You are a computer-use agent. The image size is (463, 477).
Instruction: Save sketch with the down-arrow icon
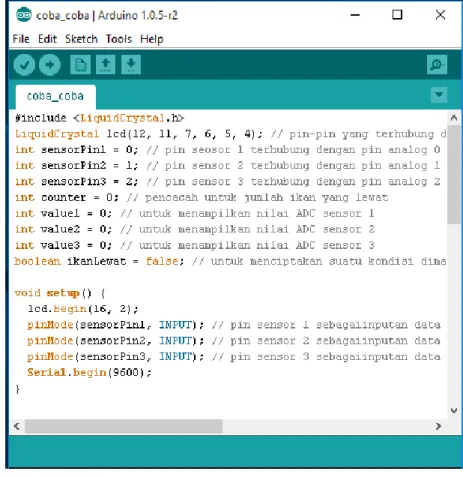coord(131,64)
